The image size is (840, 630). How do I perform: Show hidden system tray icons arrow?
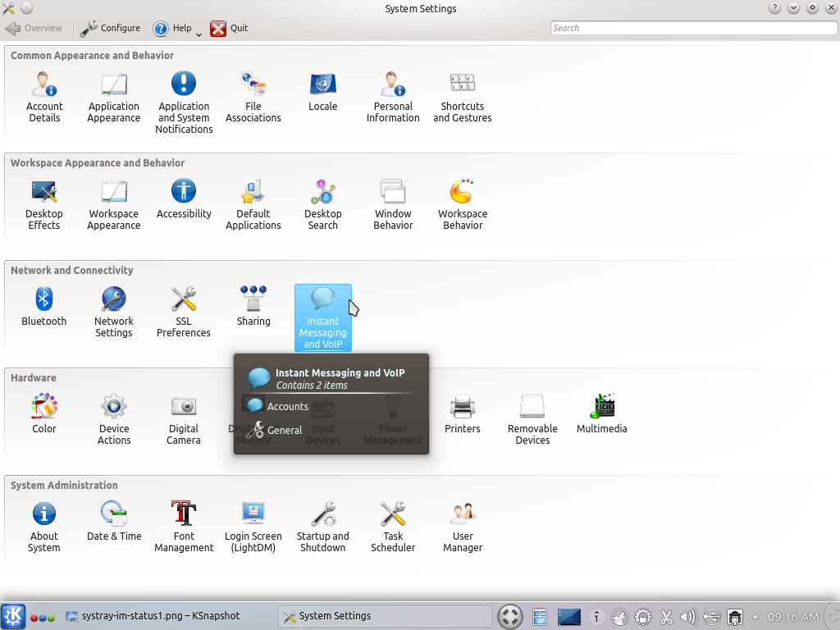click(x=755, y=617)
